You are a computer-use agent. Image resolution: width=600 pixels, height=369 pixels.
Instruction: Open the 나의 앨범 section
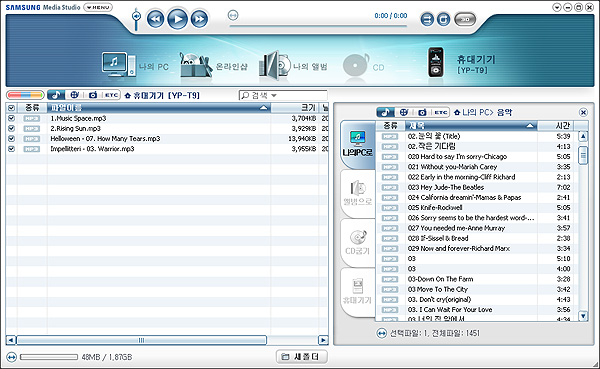293,66
